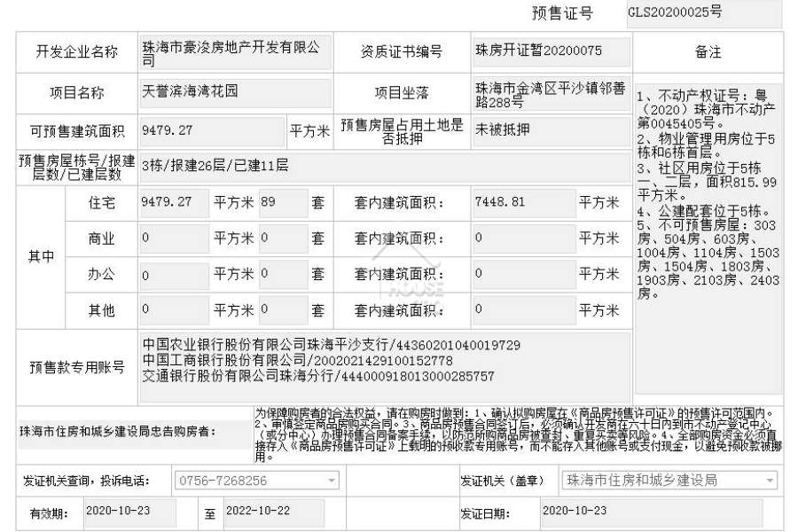Click the 至 separator between validity dates
This screenshot has width=798, height=532.
click(x=210, y=513)
